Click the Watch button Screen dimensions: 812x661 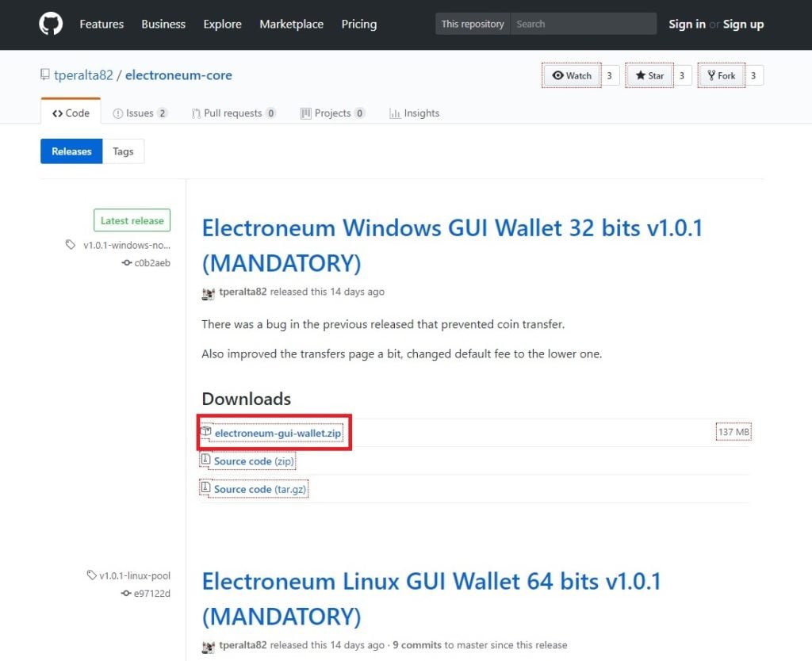pyautogui.click(x=572, y=75)
